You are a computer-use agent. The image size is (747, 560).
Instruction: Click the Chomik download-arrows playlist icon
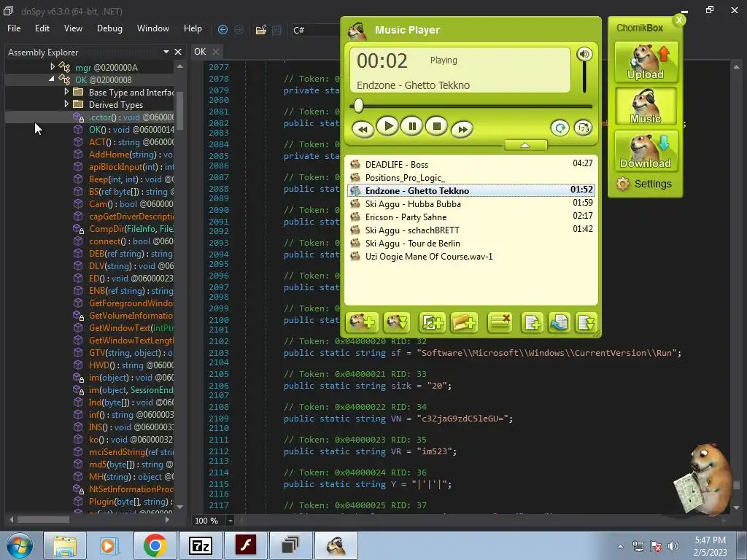click(398, 322)
